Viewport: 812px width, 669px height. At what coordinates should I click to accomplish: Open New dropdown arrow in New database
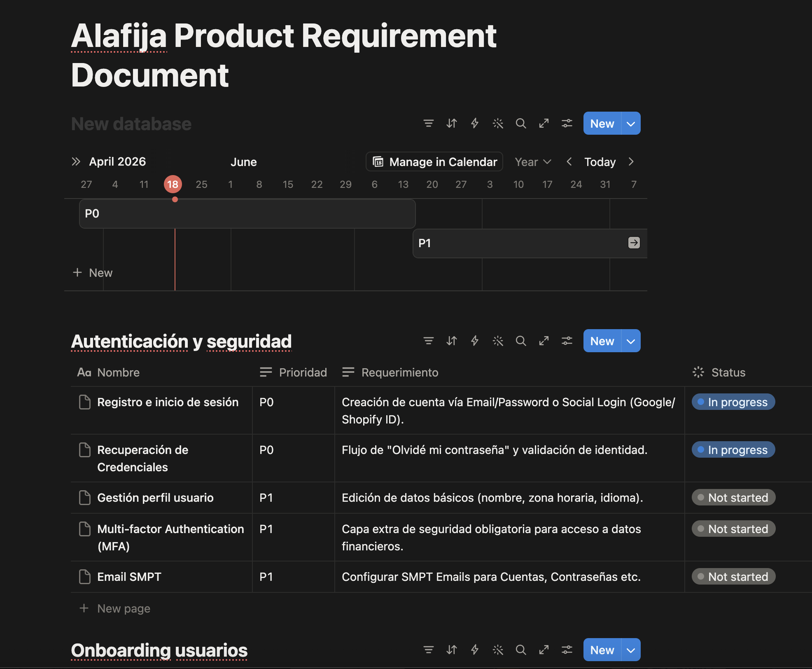point(631,123)
